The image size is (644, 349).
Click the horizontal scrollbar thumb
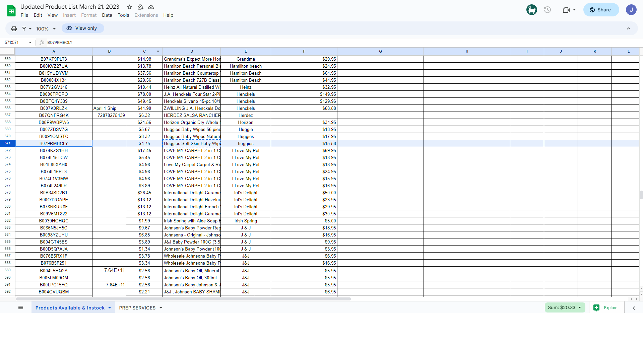click(183, 299)
